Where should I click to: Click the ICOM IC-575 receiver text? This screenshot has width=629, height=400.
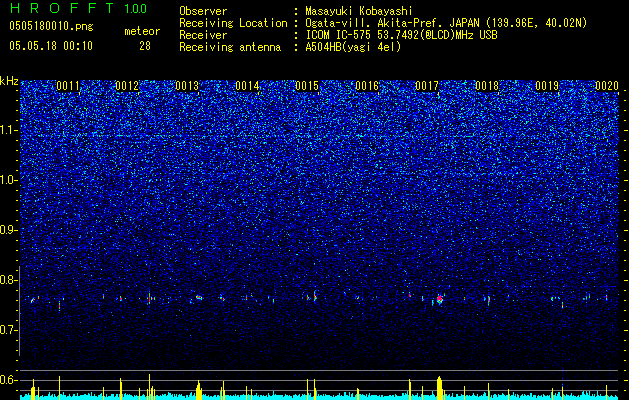(x=401, y=35)
